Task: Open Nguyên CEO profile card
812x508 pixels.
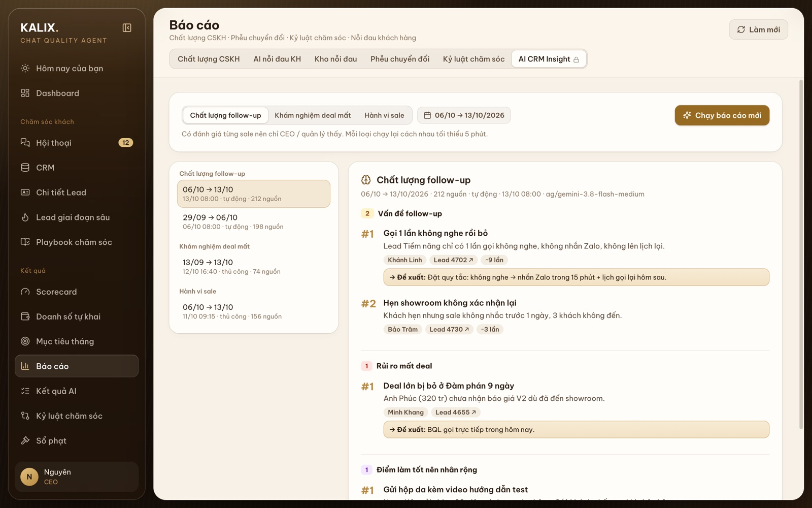Action: [x=77, y=477]
